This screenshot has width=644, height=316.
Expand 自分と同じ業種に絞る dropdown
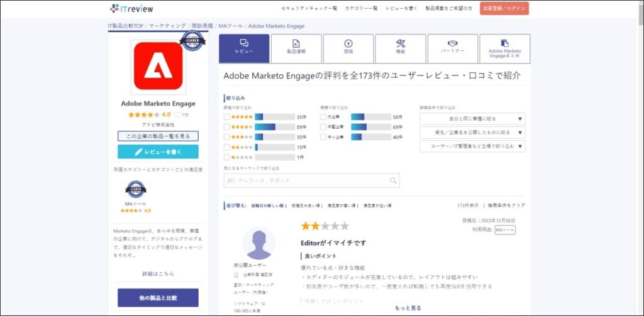tap(472, 119)
